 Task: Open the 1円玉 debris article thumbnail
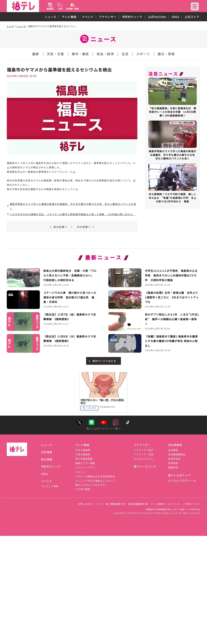125,322
